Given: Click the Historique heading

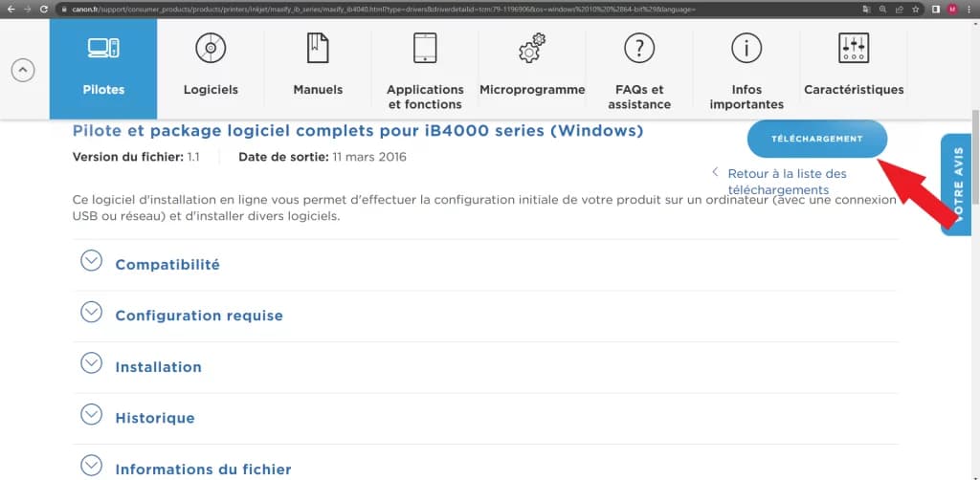Looking at the screenshot, I should (x=155, y=418).
